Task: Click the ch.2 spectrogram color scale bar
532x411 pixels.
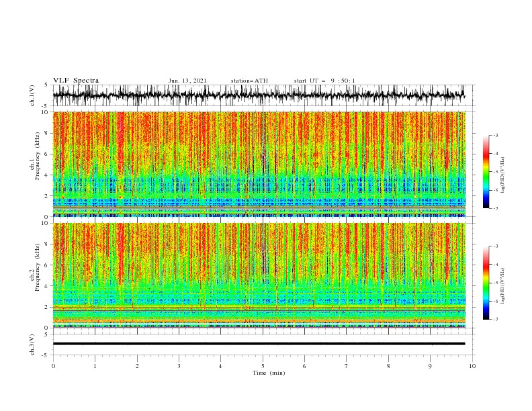Action: coord(486,283)
